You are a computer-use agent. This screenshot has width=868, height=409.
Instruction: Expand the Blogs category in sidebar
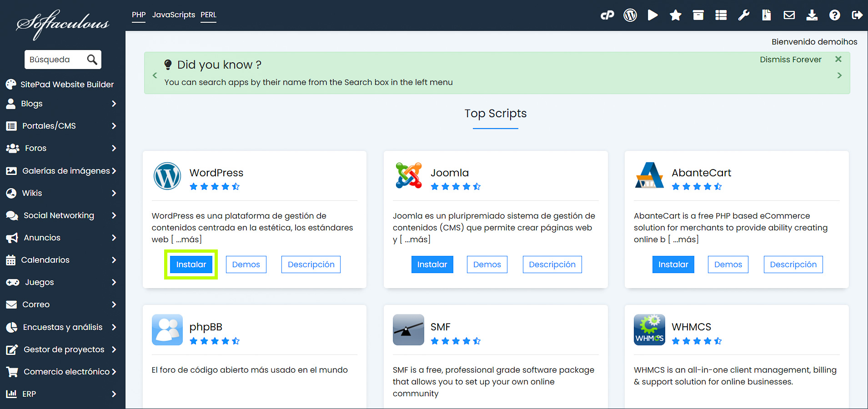click(61, 104)
